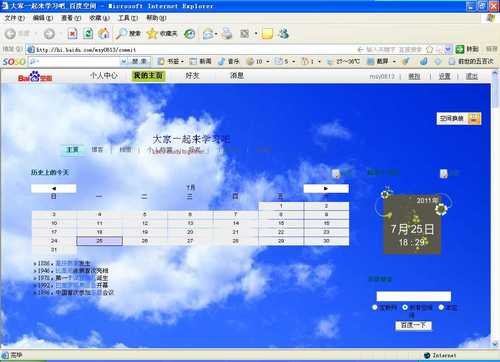Select highlighted date 25 in calendar
This screenshot has width=500, height=362.
[x=99, y=241]
